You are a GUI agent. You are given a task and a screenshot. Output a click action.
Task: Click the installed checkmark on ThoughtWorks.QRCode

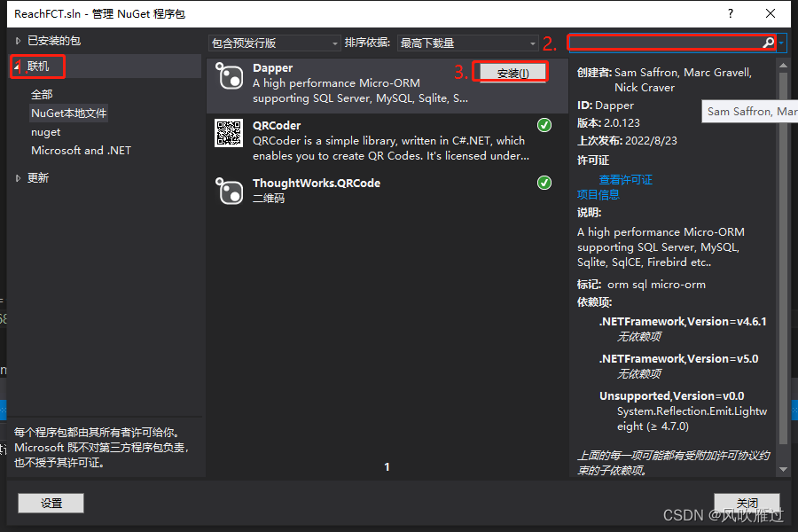click(x=544, y=183)
